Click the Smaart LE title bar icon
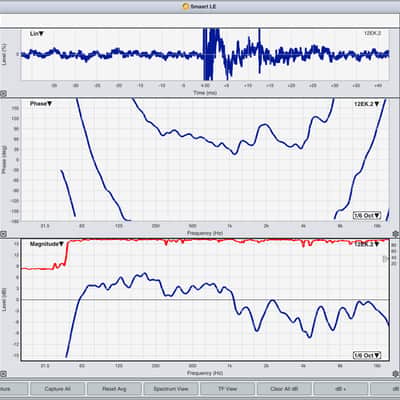Screen dimensions: 400x400 [186, 6]
